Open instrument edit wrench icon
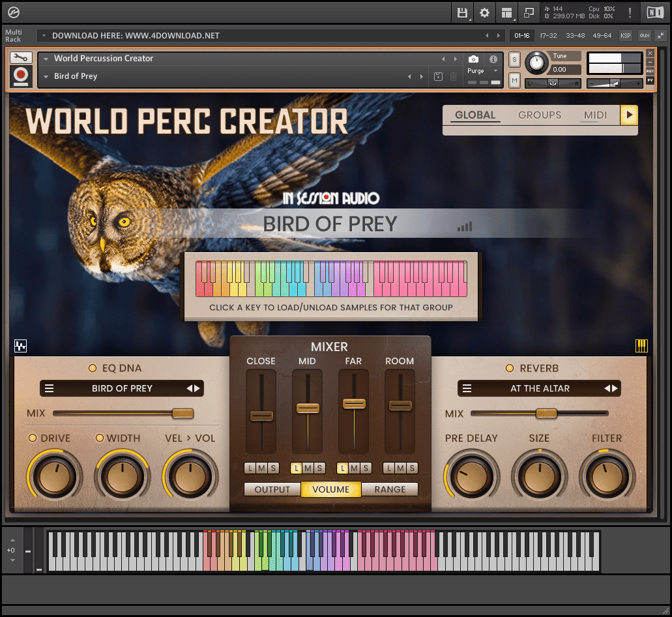The height and width of the screenshot is (617, 672). click(x=21, y=57)
